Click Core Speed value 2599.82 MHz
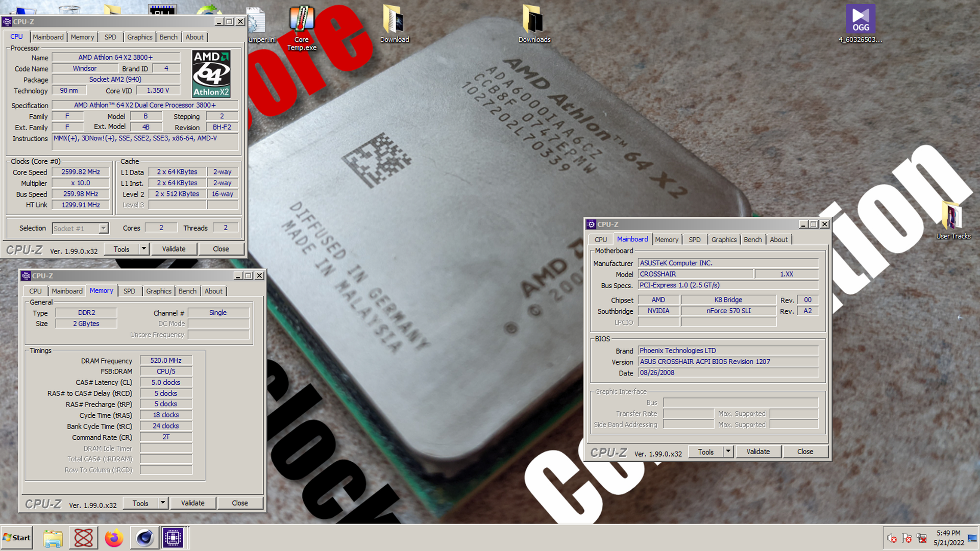Screen dimensions: 980x551 [81, 172]
